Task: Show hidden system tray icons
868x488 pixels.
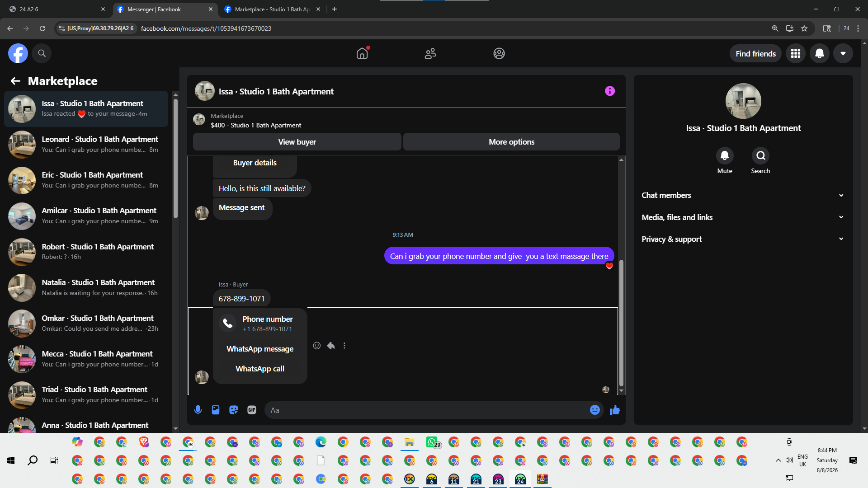Action: [x=778, y=460]
